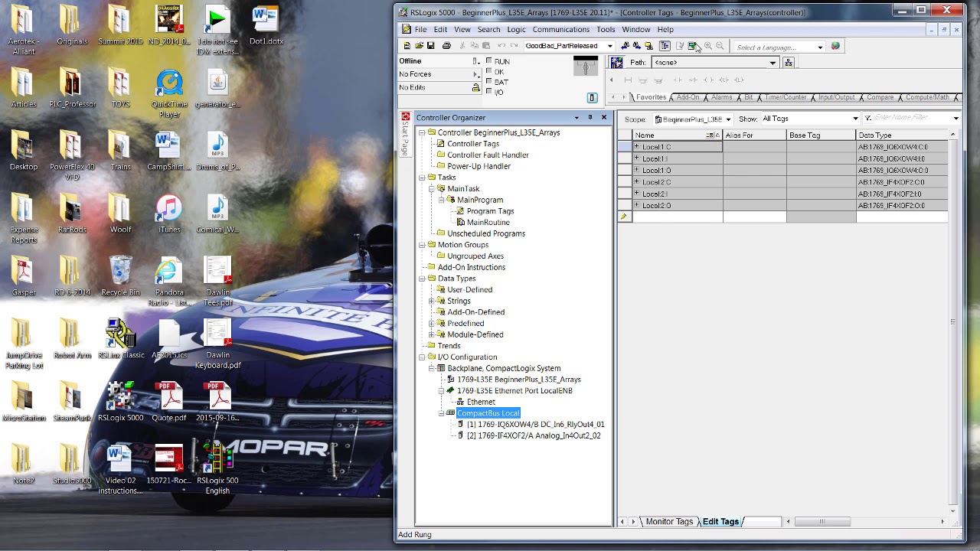
Task: Switch to the Timer/Counter instruction tab
Action: [786, 97]
